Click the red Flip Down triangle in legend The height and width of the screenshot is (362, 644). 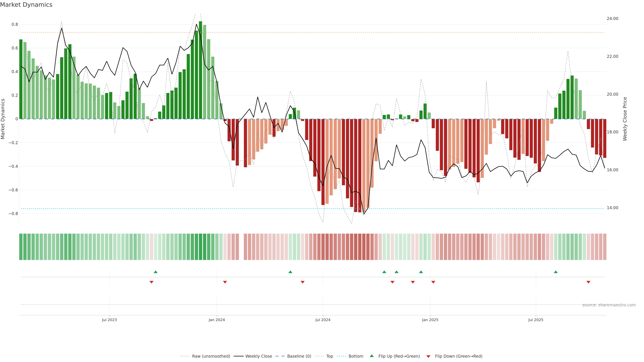pyautogui.click(x=428, y=356)
